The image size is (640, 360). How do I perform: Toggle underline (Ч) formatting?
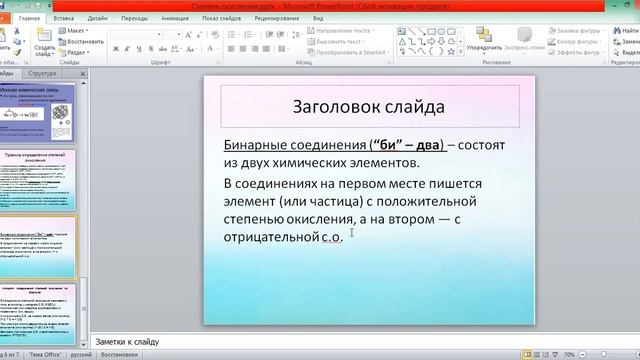(139, 49)
